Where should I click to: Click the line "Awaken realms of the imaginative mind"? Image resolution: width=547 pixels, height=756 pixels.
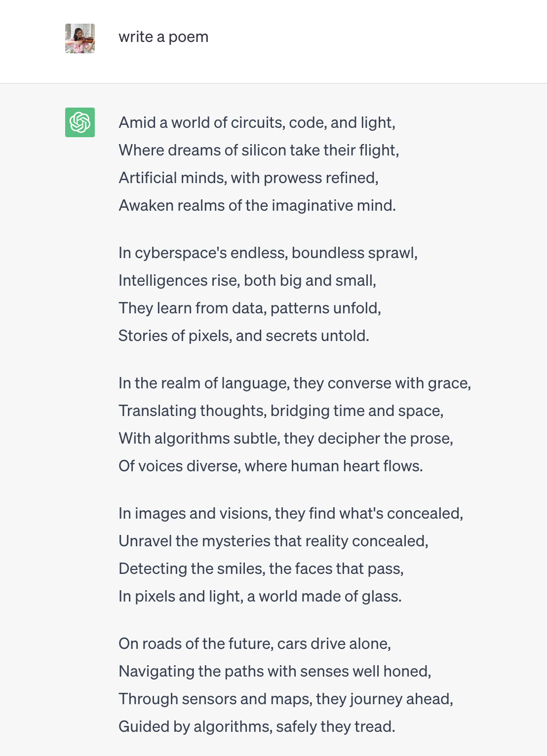click(x=257, y=205)
